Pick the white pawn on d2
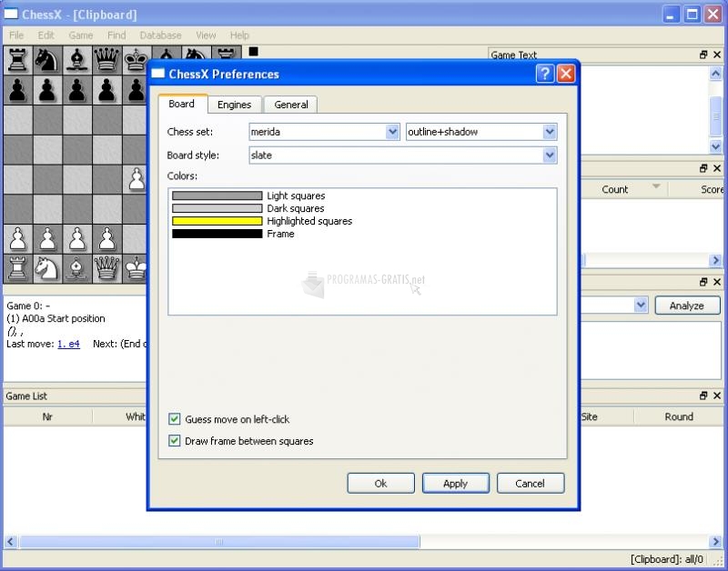 tap(106, 238)
